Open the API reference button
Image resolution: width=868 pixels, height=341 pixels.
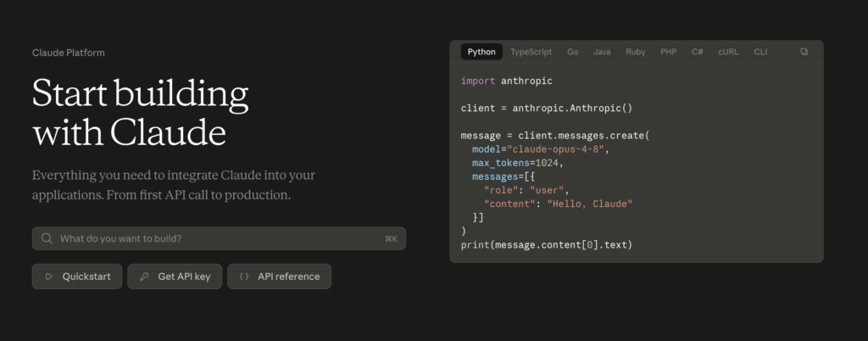pyautogui.click(x=279, y=277)
